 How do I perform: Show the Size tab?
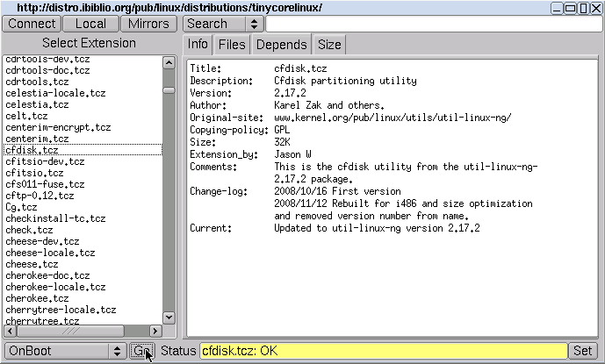tap(329, 44)
